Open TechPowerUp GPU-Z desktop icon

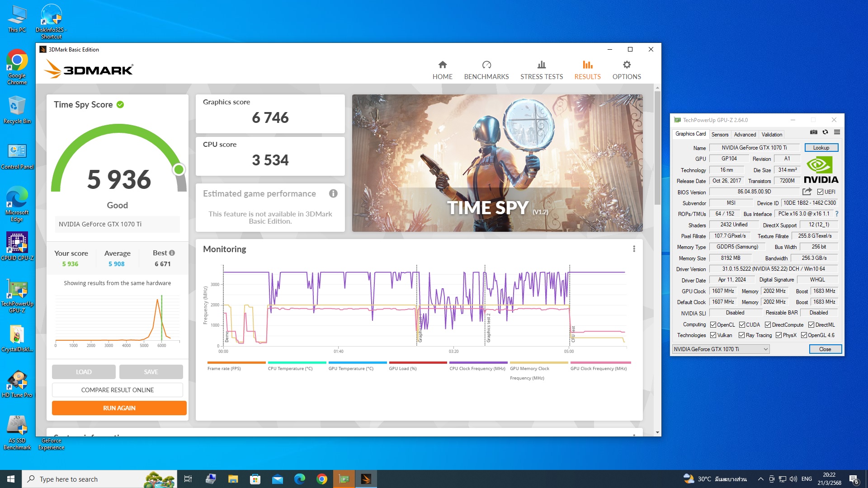pos(17,296)
